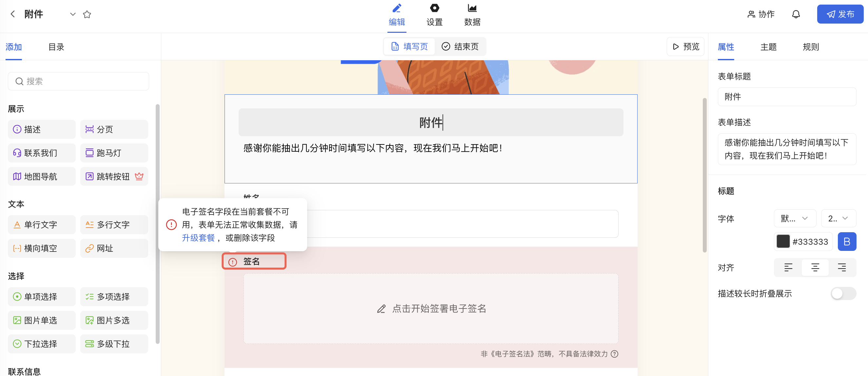Screen dimensions: 868x376
Task: Click the 协作 collaborate button
Action: coord(761,14)
